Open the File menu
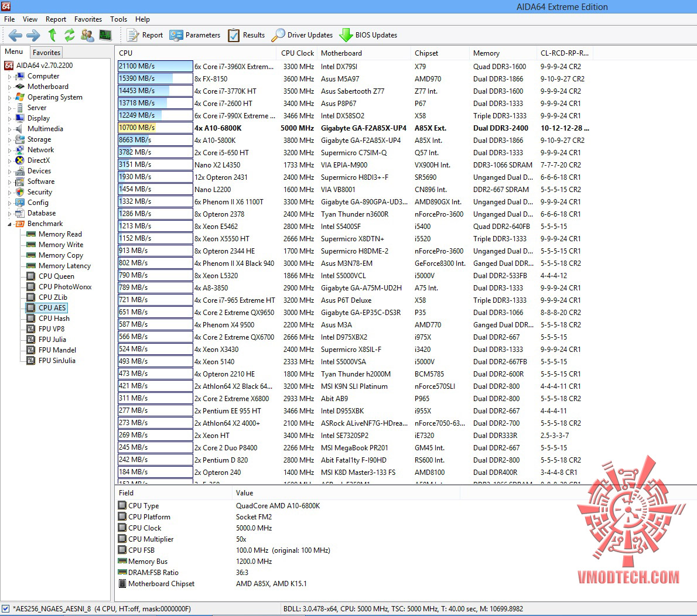This screenshot has height=616, width=697. (x=9, y=19)
